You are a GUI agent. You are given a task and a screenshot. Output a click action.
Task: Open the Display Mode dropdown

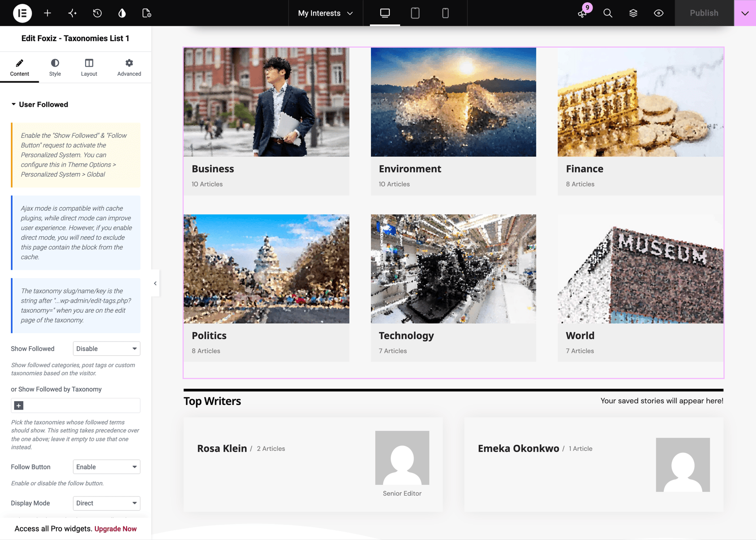pyautogui.click(x=106, y=503)
